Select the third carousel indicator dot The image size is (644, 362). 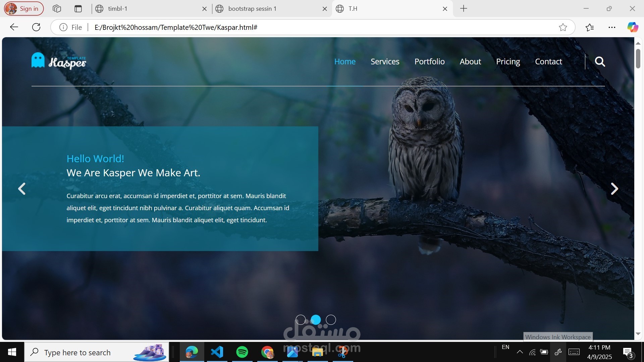(x=331, y=320)
